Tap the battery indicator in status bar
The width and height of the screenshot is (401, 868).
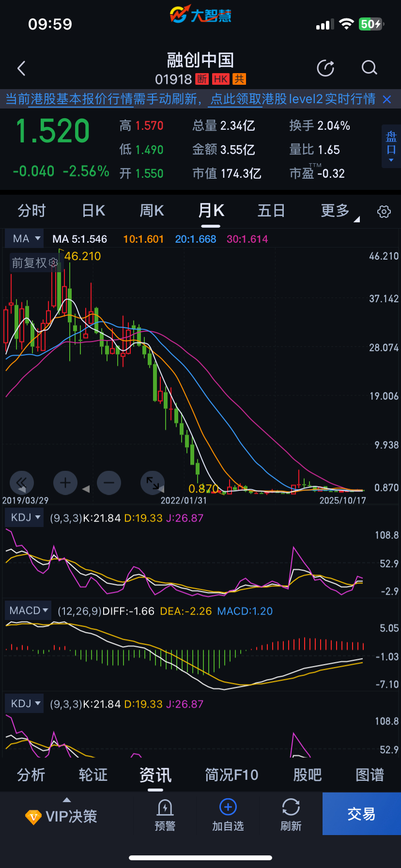[x=371, y=24]
